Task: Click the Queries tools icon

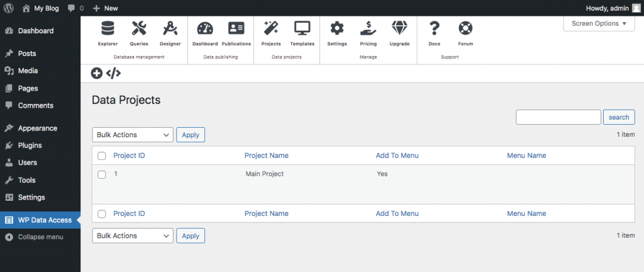Action: pyautogui.click(x=139, y=29)
